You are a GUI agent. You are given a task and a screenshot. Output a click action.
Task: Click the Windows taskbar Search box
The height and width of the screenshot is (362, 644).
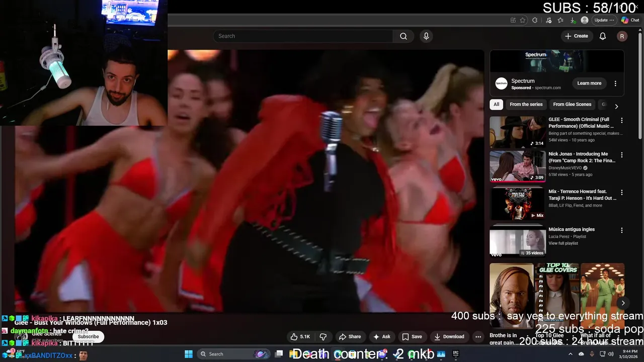pyautogui.click(x=234, y=354)
